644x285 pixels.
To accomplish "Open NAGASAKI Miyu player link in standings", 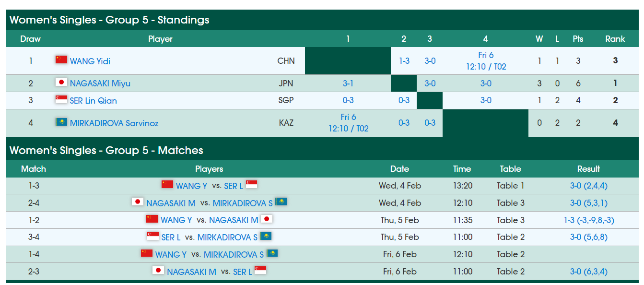I will coord(100,83).
